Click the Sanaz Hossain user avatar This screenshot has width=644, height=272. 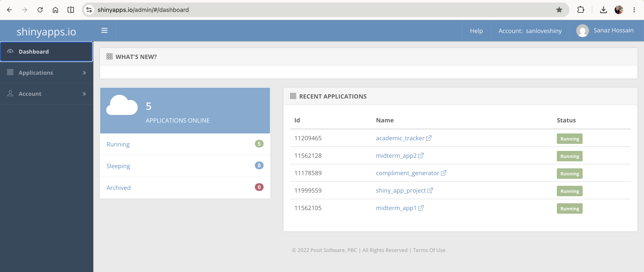[x=582, y=30]
